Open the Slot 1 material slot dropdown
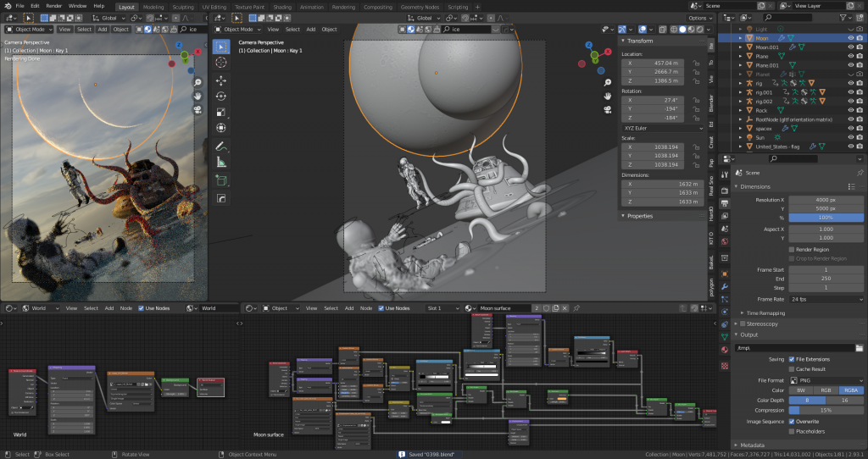The height and width of the screenshot is (459, 868). coord(442,308)
